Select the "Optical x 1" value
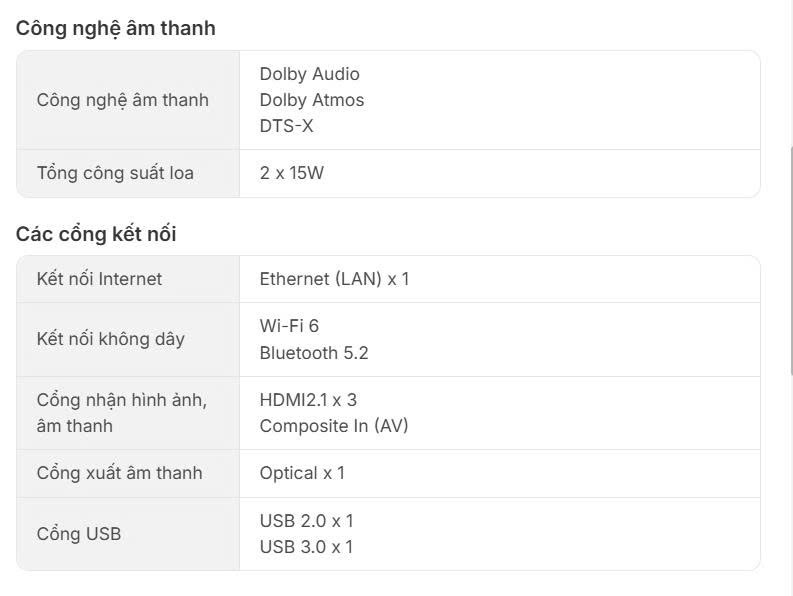 coord(302,473)
